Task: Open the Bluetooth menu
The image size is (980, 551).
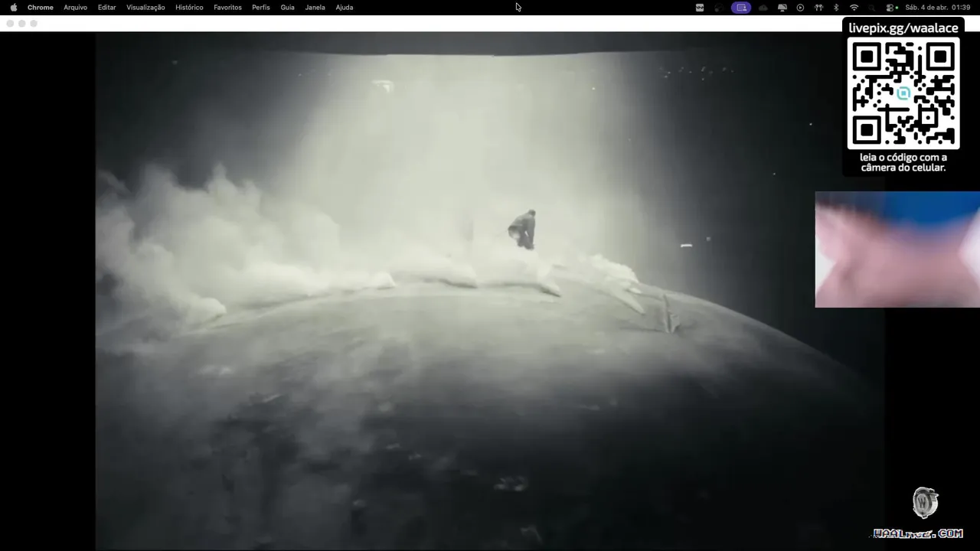Action: (x=836, y=7)
